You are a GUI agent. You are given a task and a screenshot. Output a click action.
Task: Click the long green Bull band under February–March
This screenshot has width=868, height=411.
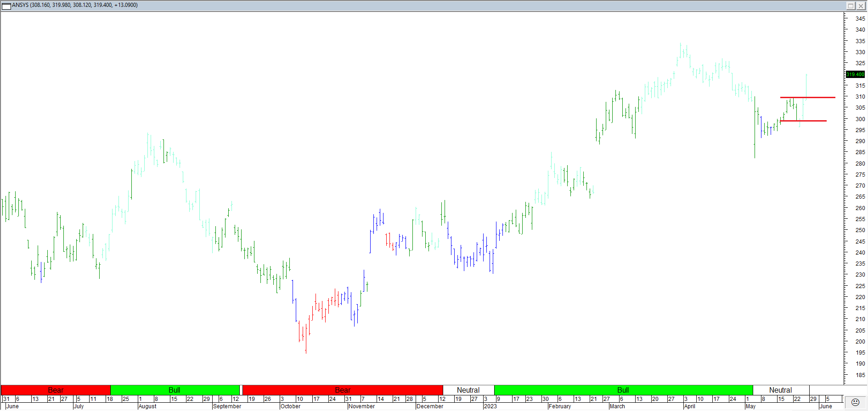click(x=623, y=390)
